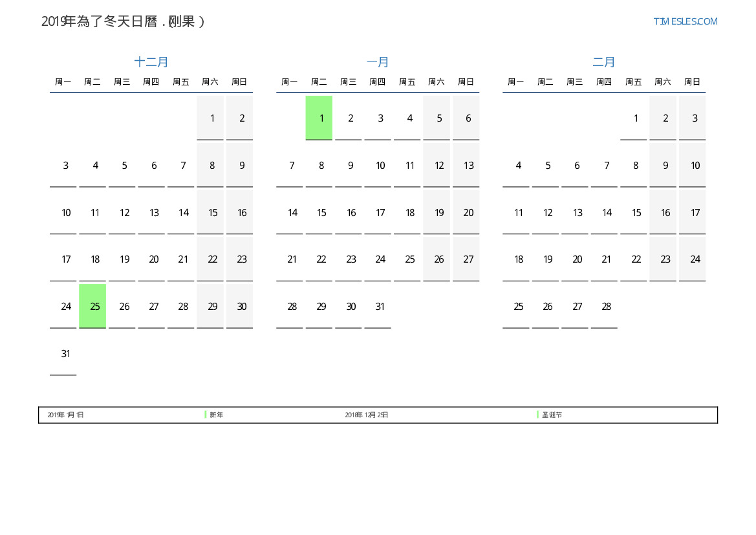This screenshot has height=535, width=756.
Task: Select February 28 in the calendar
Action: pos(606,307)
